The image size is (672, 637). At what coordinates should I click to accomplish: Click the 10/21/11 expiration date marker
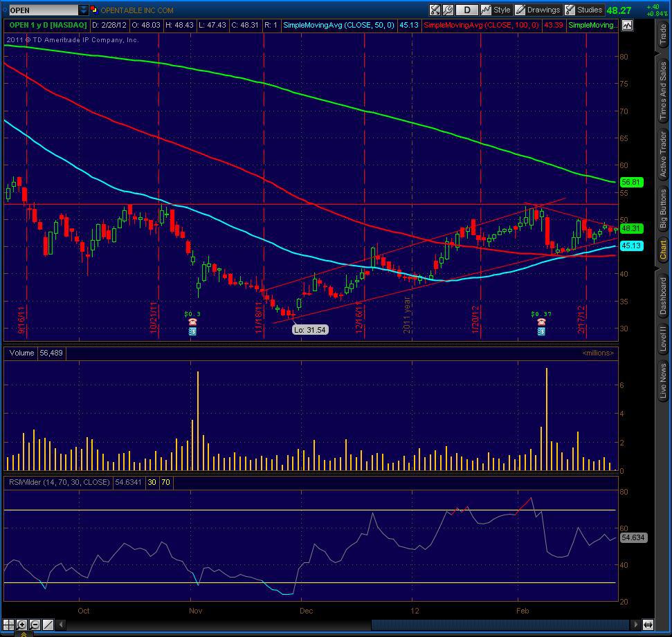tap(153, 318)
